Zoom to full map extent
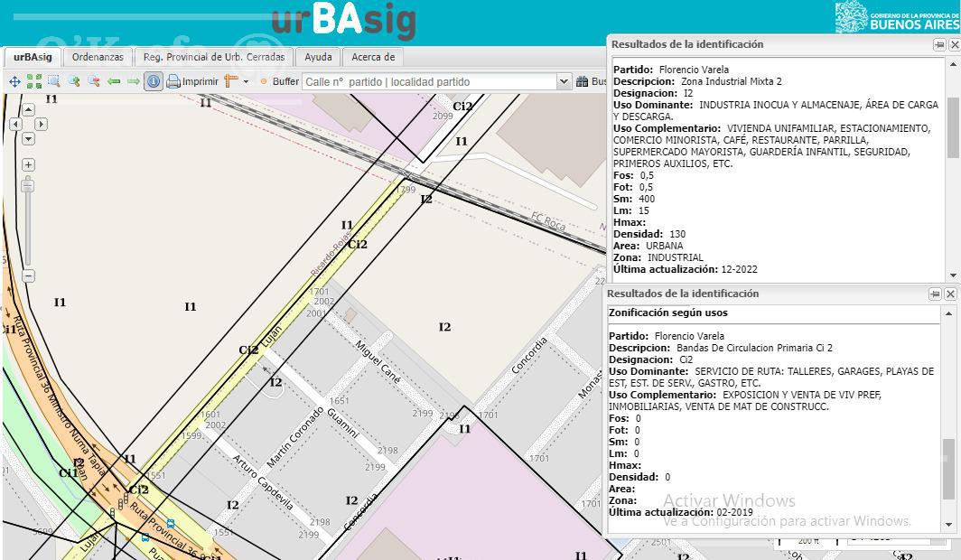Viewport: 961px width, 560px height. point(34,81)
